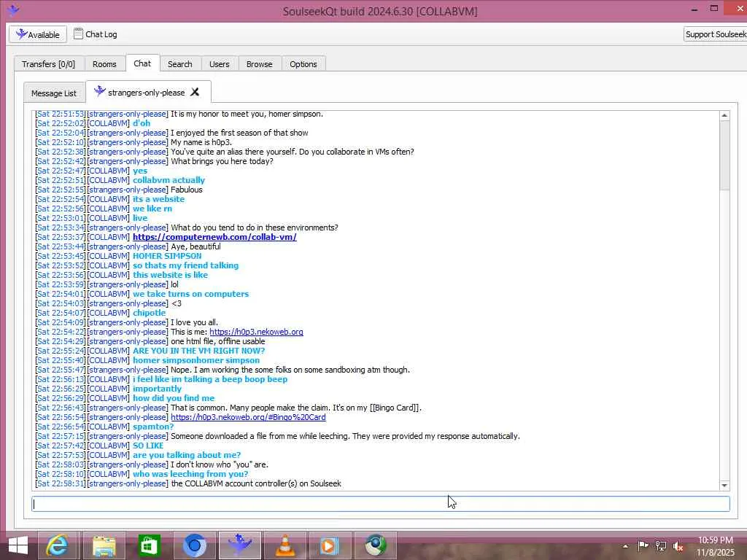This screenshot has width=747, height=560.
Task: Switch to the Browse tab
Action: pos(259,64)
